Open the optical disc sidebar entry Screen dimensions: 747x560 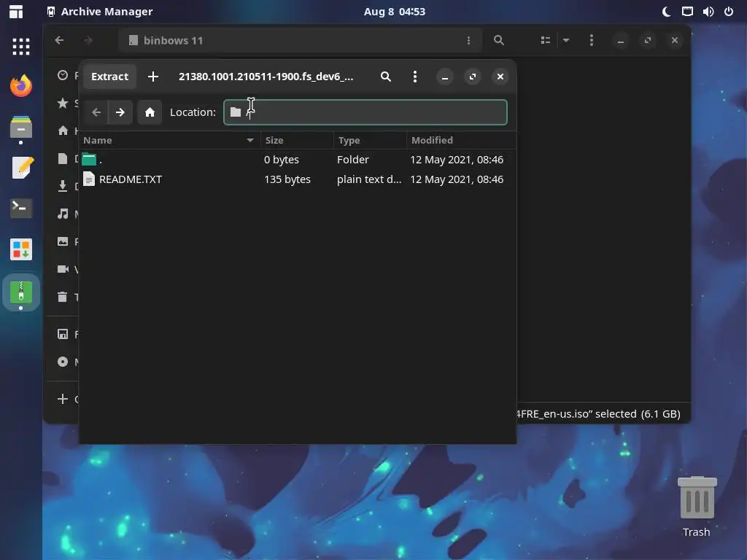point(63,362)
